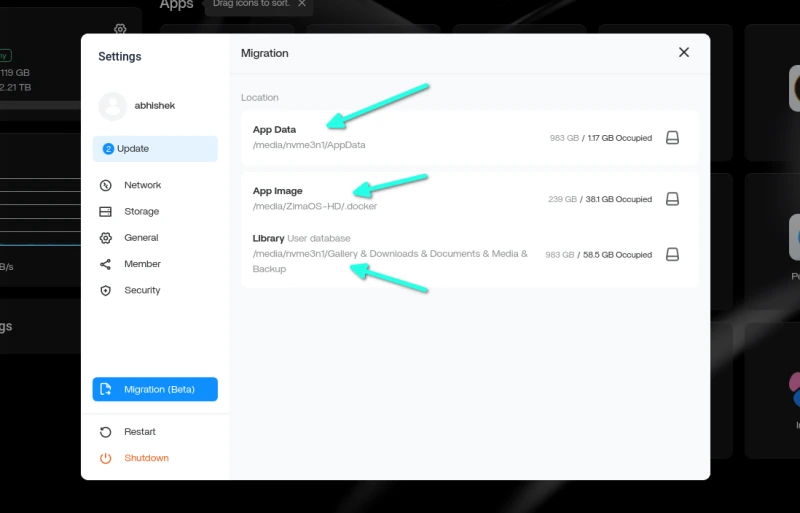The width and height of the screenshot is (800, 513).
Task: Click '1.17 GB Occupied' text
Action: click(x=619, y=138)
